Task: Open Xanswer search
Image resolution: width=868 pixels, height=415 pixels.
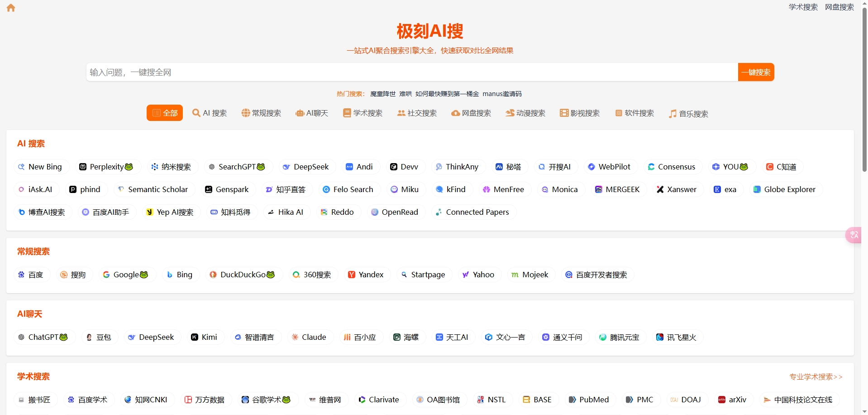Action: coord(677,189)
